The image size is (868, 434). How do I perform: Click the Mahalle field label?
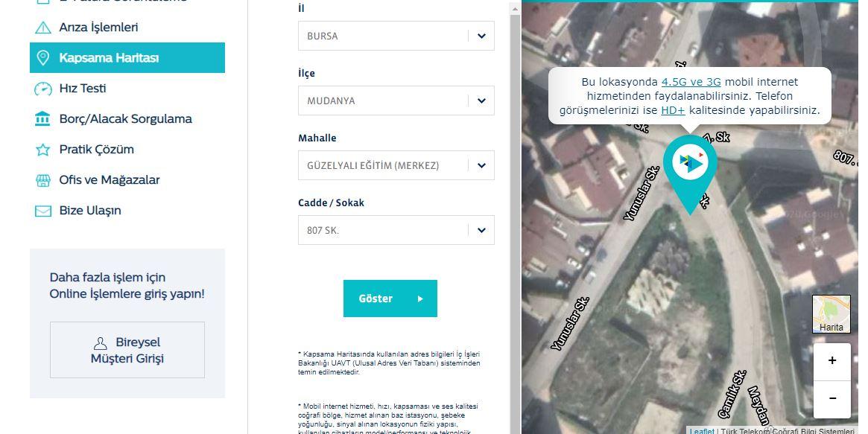[317, 138]
